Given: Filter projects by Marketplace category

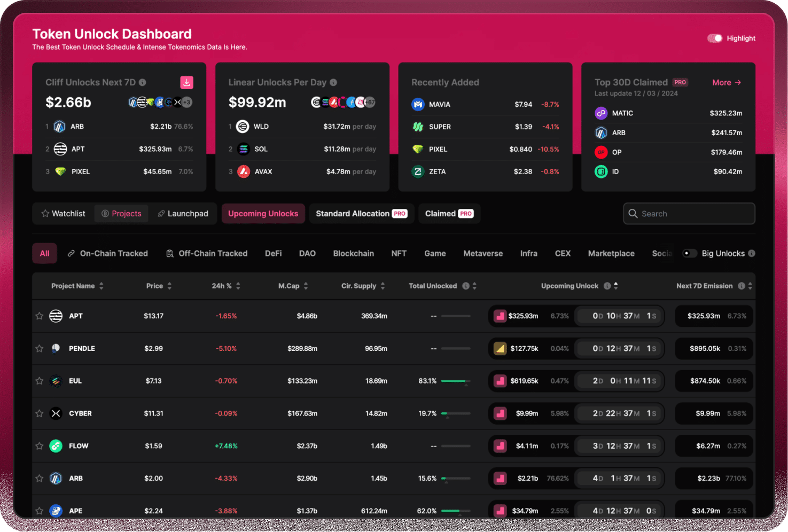Looking at the screenshot, I should [611, 253].
